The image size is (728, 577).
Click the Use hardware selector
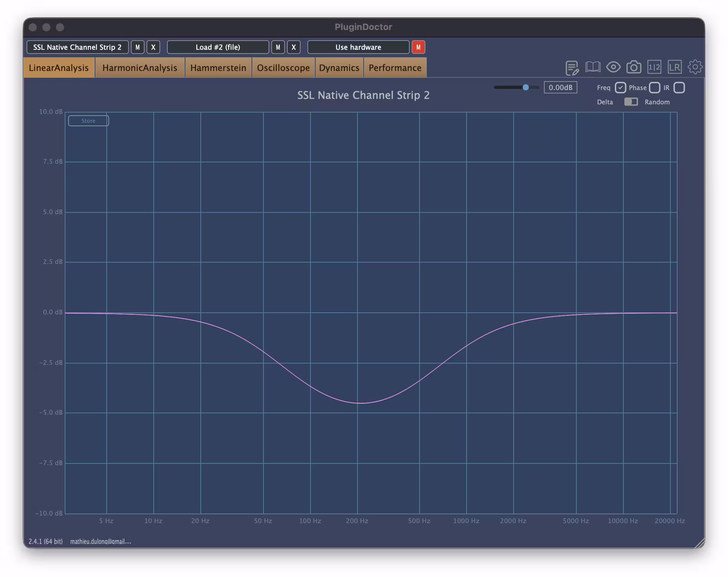[x=358, y=47]
